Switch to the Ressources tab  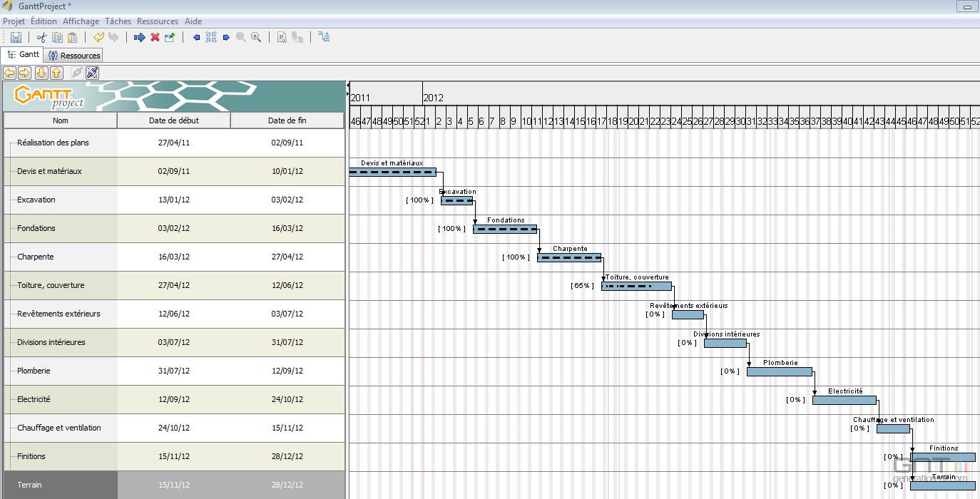pos(73,54)
